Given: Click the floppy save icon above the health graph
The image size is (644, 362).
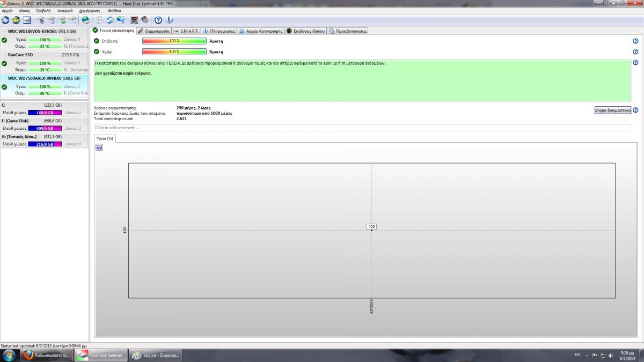Looking at the screenshot, I should pos(99,147).
